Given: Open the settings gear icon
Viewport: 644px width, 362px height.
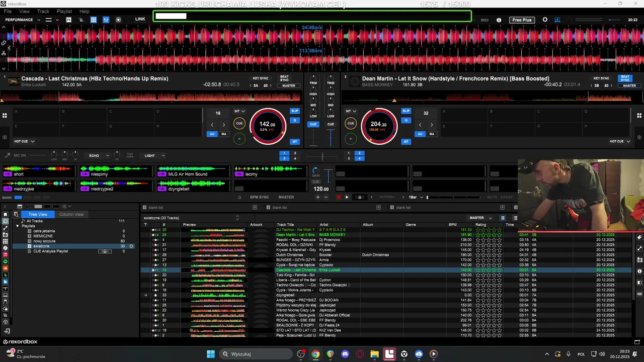Looking at the screenshot, I should (x=545, y=20).
